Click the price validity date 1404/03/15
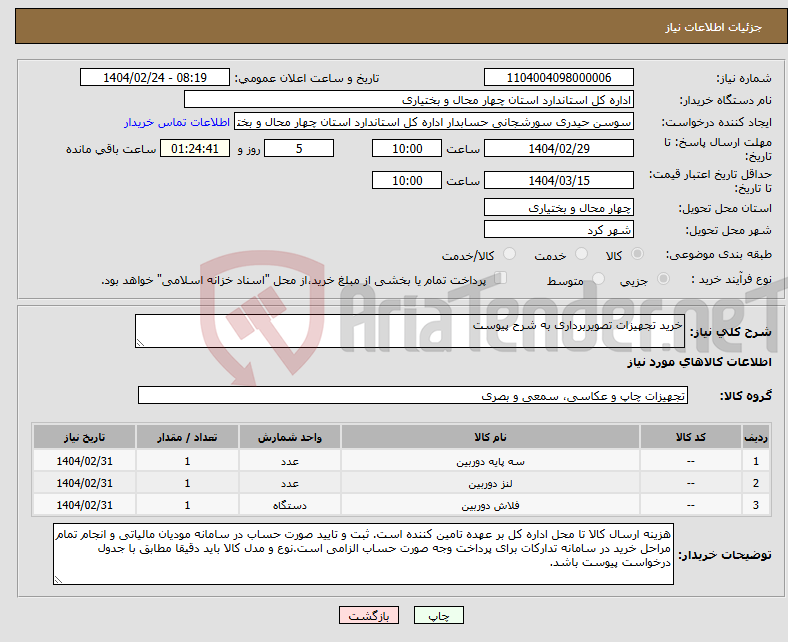 tap(558, 180)
